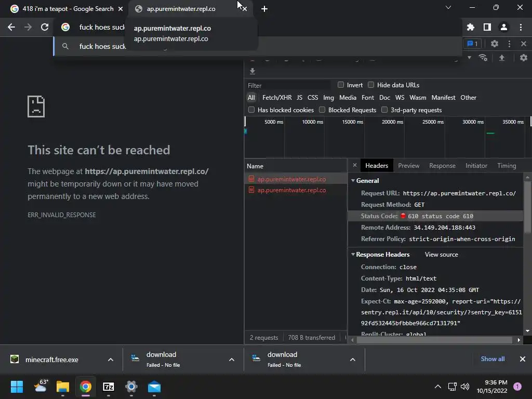Filter requests by Wasm type
Image resolution: width=532 pixels, height=399 pixels.
(x=418, y=97)
